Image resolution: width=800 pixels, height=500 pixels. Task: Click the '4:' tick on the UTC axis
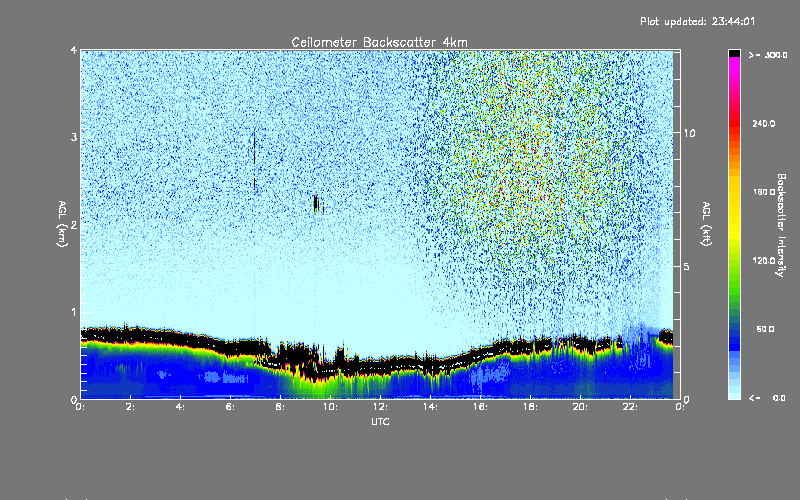(181, 407)
